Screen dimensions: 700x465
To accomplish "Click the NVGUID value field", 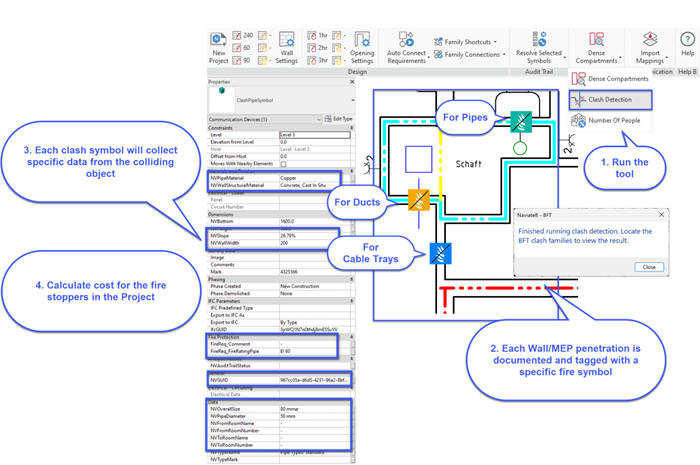I will coord(315,380).
